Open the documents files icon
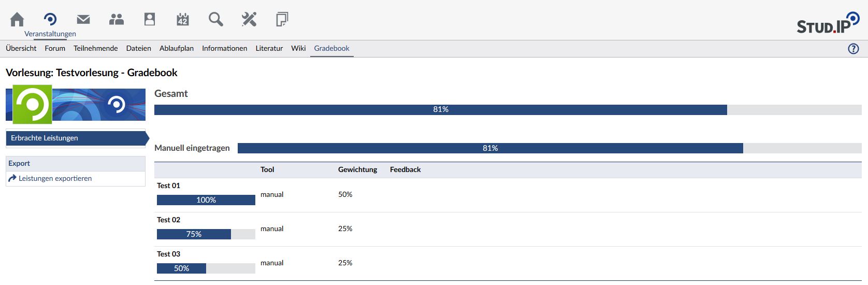Image resolution: width=868 pixels, height=285 pixels. point(282,20)
